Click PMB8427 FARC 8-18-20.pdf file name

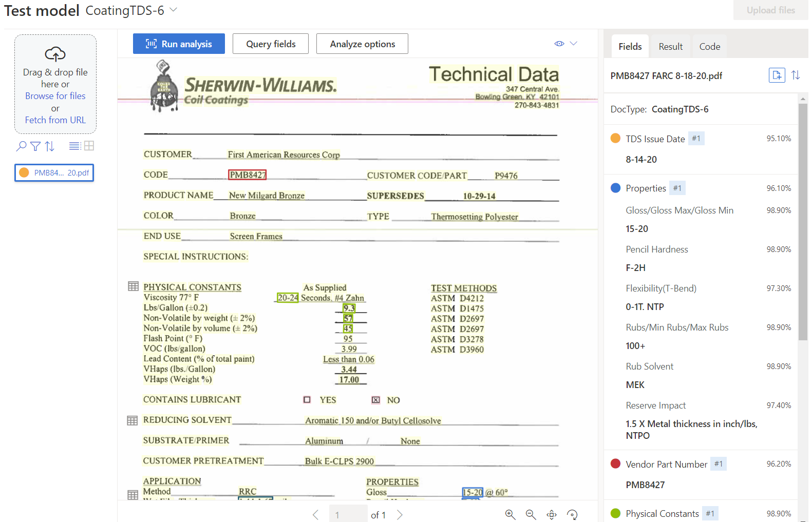click(666, 76)
